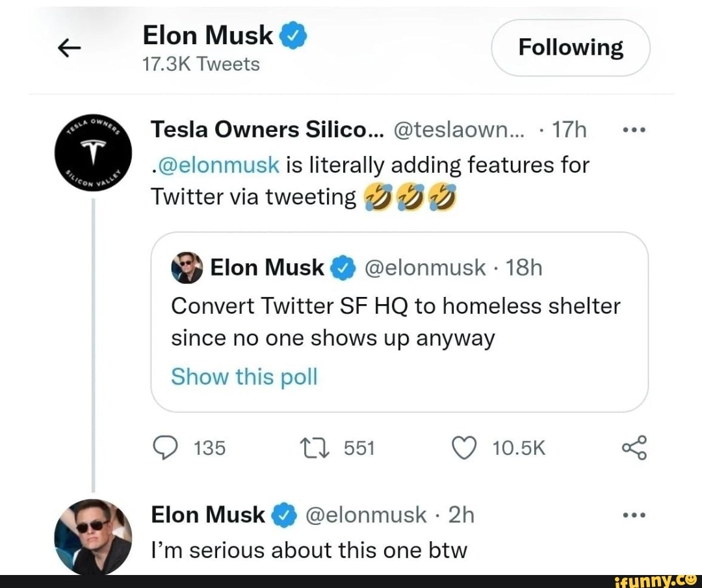Open the quoted Elon Musk tweet card

[402, 322]
